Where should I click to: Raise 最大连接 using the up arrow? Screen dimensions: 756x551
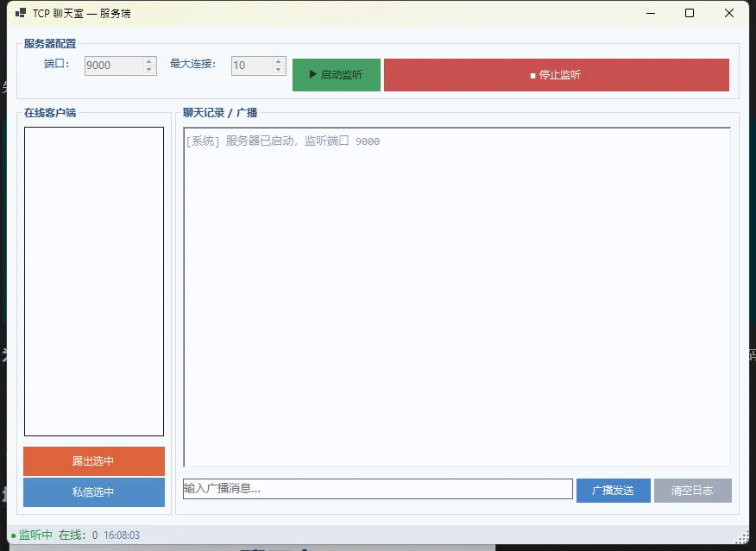279,61
